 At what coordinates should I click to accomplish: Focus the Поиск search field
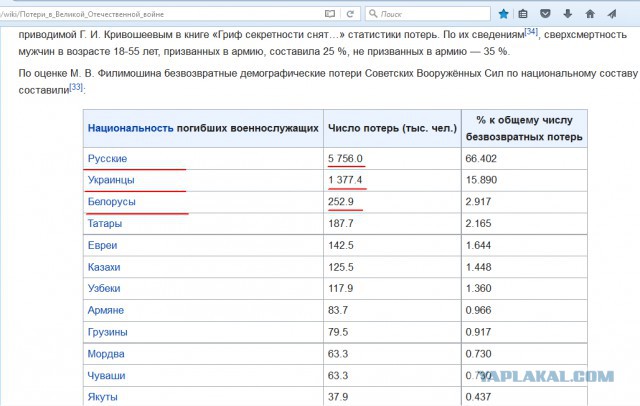pos(428,14)
